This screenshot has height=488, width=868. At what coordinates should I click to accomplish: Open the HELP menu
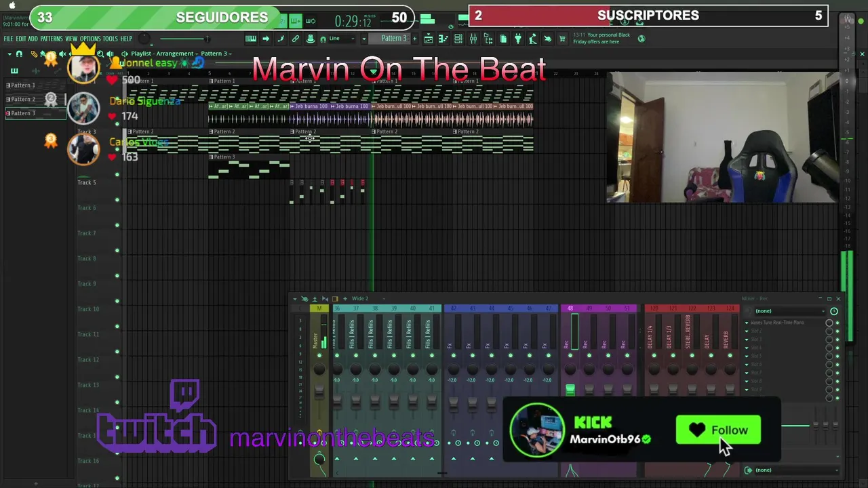[126, 39]
